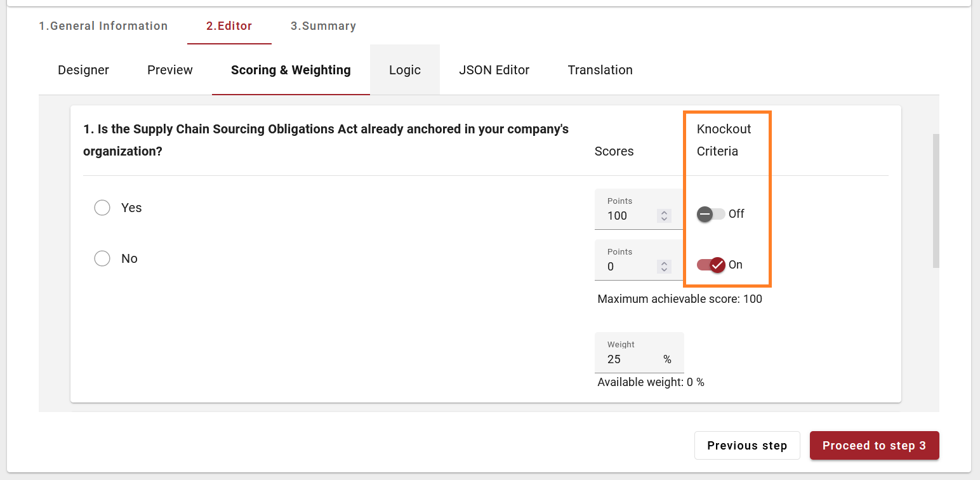Image resolution: width=980 pixels, height=480 pixels.
Task: Open the Logic tab
Action: [x=405, y=70]
